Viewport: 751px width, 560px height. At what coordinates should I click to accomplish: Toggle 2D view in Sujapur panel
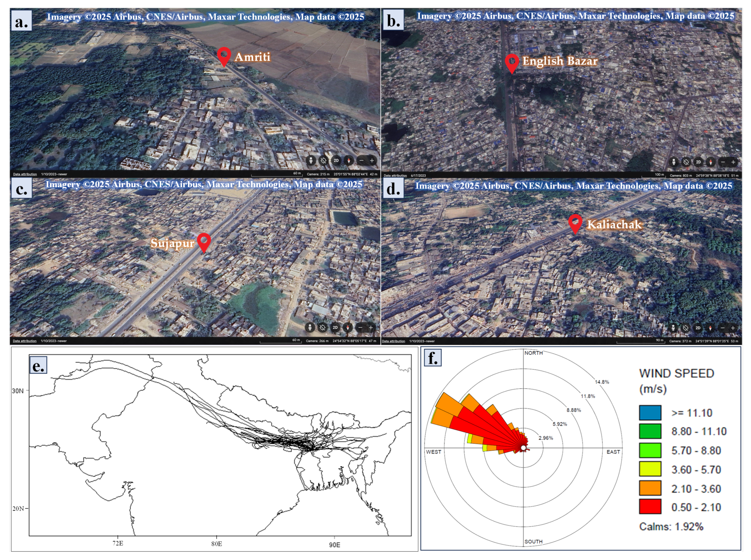[335, 327]
